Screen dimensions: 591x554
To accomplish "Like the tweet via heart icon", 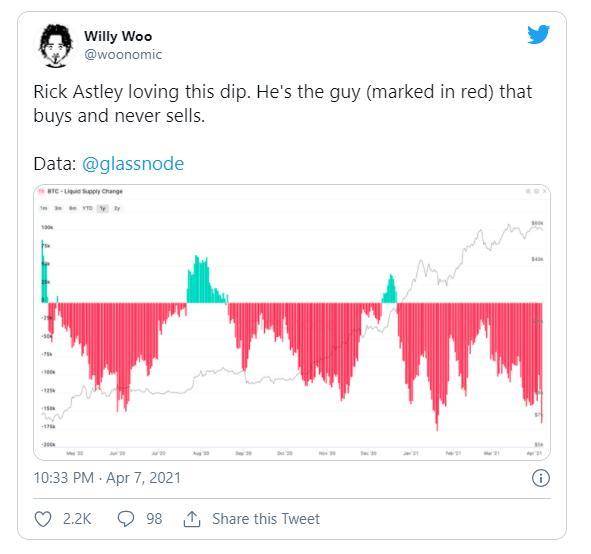I will point(43,519).
